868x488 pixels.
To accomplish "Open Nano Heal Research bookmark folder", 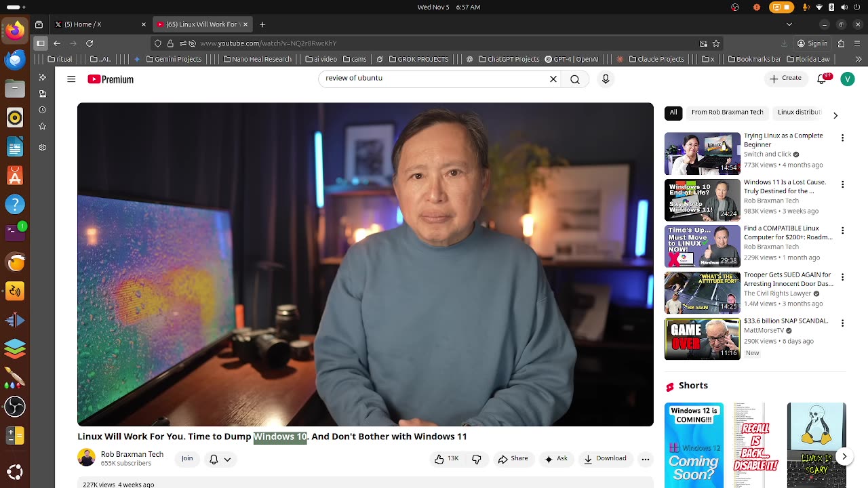I will coord(257,59).
